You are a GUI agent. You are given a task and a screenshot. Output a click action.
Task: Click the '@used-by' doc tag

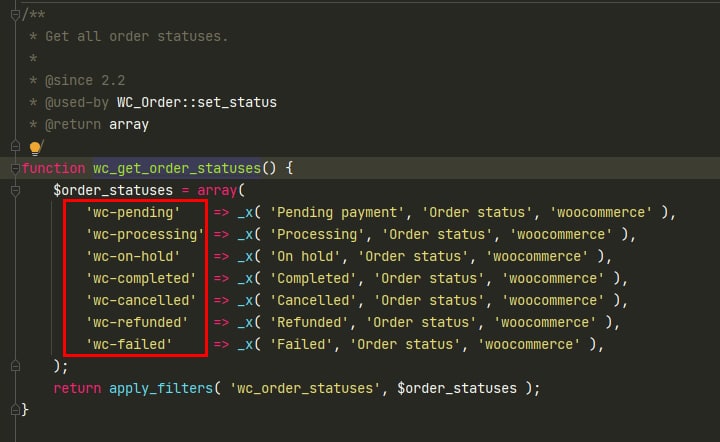77,102
